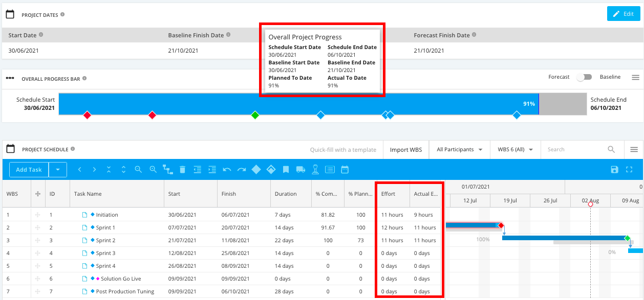The height and width of the screenshot is (300, 644).
Task: Click the Start column header
Action: (190, 194)
